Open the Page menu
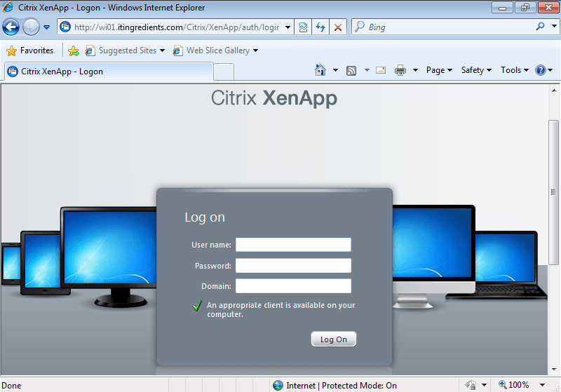561x392 pixels. coord(440,70)
